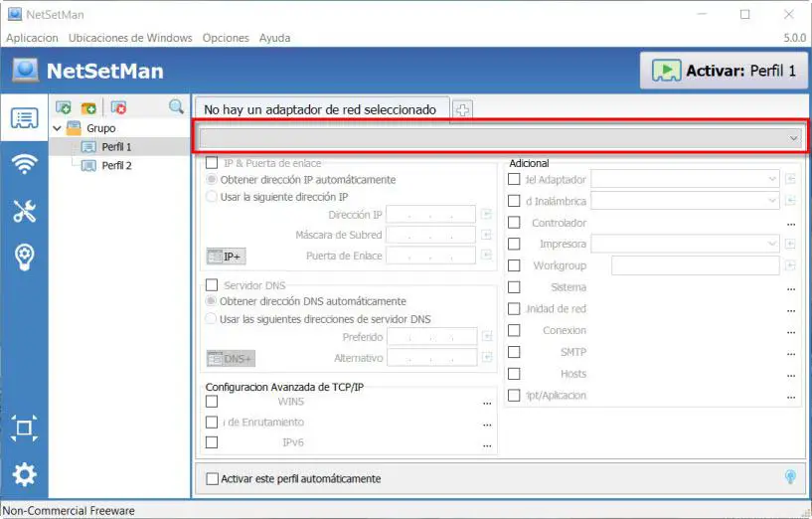
Task: Click get-current icon beside Impresora dropdown
Action: click(x=790, y=244)
